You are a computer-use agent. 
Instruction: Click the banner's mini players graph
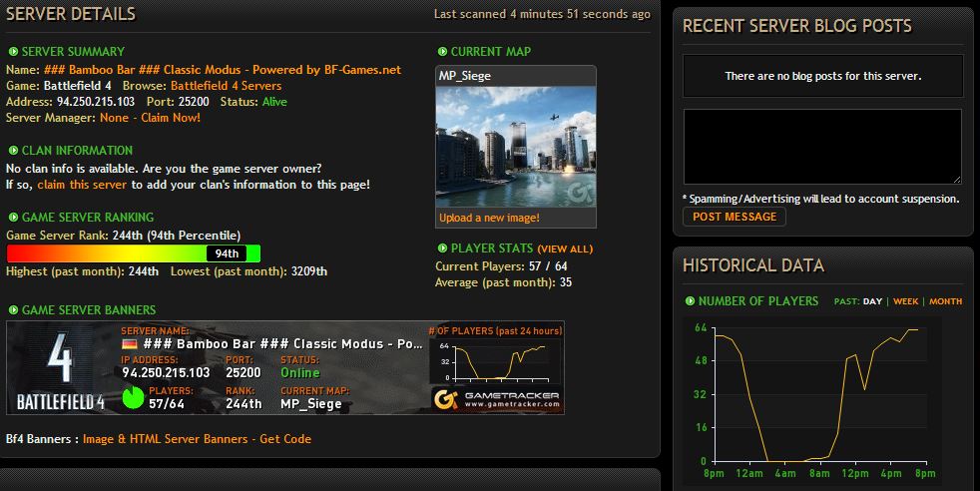[x=496, y=360]
